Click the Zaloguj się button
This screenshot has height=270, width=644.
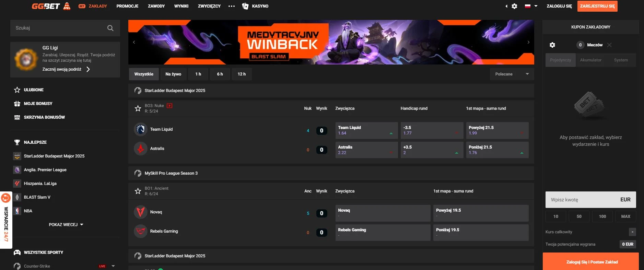point(559,6)
